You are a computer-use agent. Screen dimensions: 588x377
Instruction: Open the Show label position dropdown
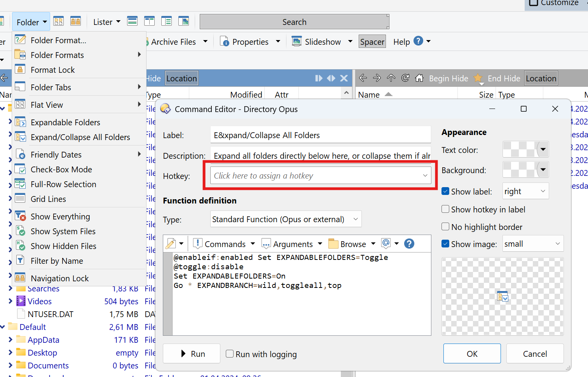pos(525,191)
